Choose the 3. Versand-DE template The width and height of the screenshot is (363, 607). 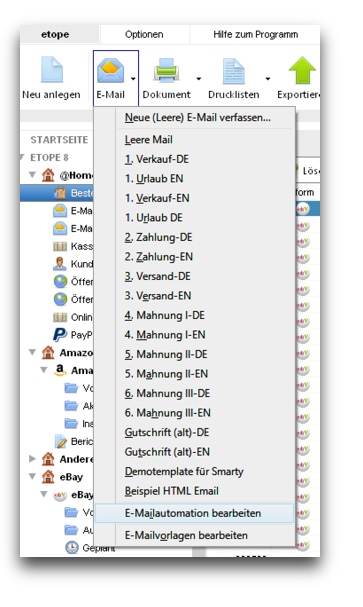tap(158, 276)
